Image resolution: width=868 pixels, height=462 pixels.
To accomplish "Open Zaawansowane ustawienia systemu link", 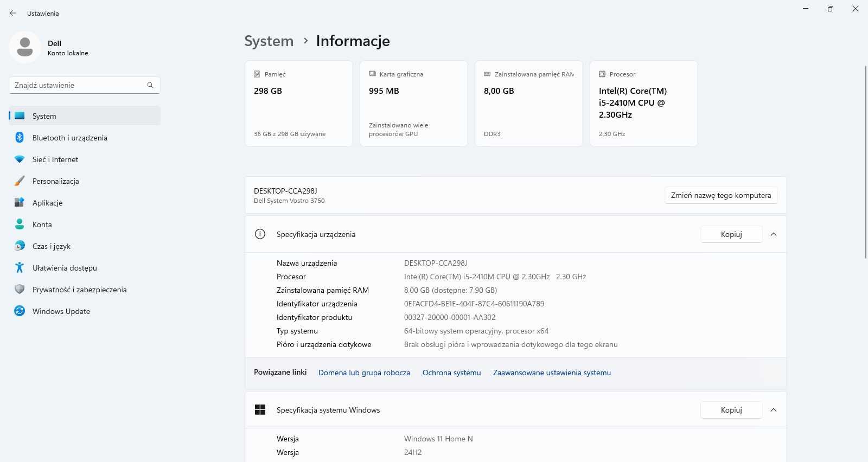I will click(x=552, y=373).
